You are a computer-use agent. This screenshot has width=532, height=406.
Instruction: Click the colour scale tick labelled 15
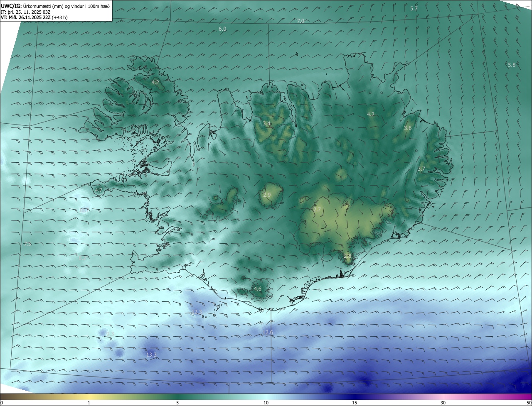click(355, 403)
